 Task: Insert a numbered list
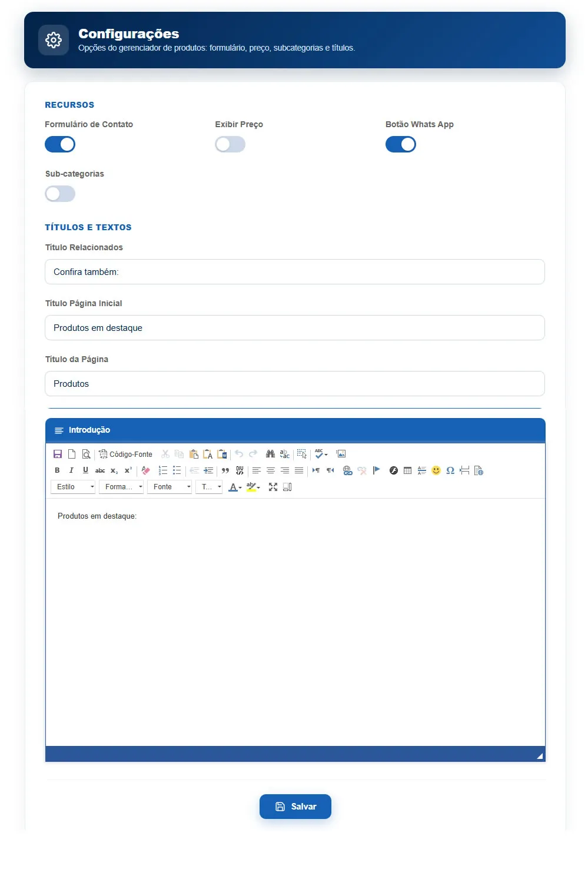[163, 470]
